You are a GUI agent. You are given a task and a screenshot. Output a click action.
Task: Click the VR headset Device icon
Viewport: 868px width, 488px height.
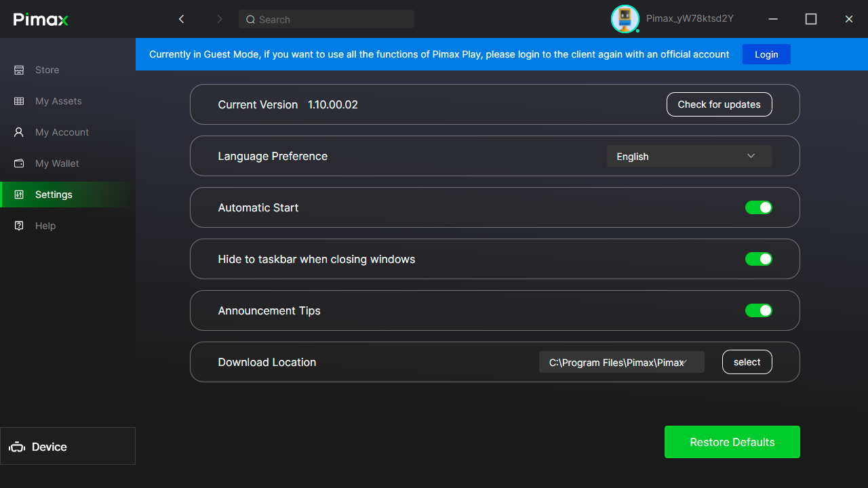coord(17,447)
